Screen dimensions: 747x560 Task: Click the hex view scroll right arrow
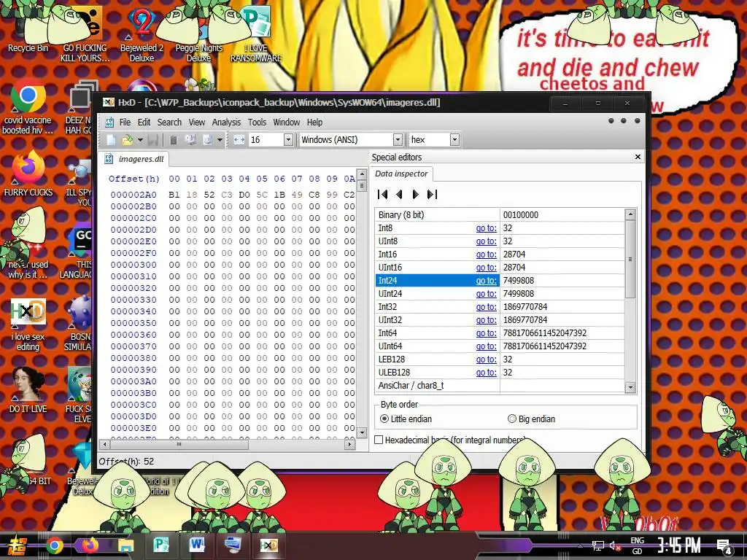tap(349, 444)
